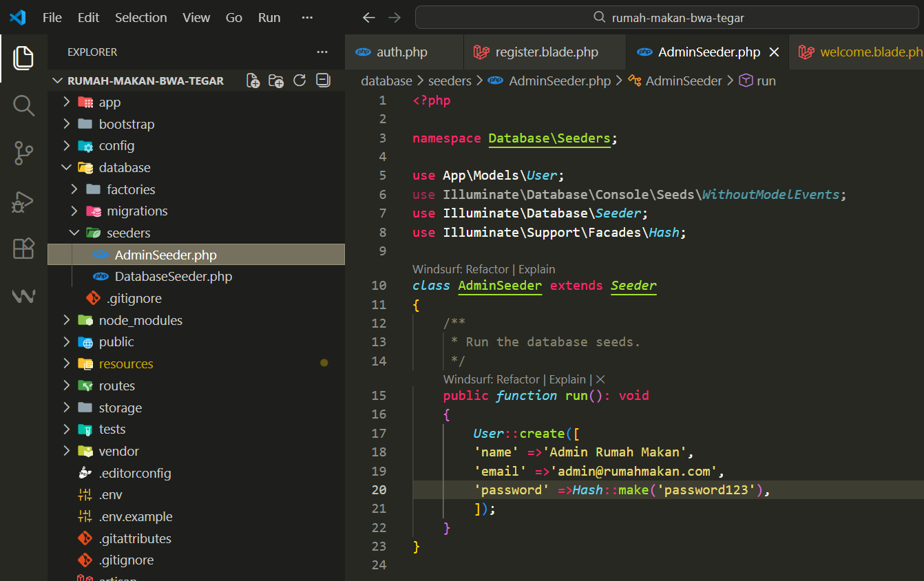
Task: Open the Run and Debug view
Action: click(23, 201)
